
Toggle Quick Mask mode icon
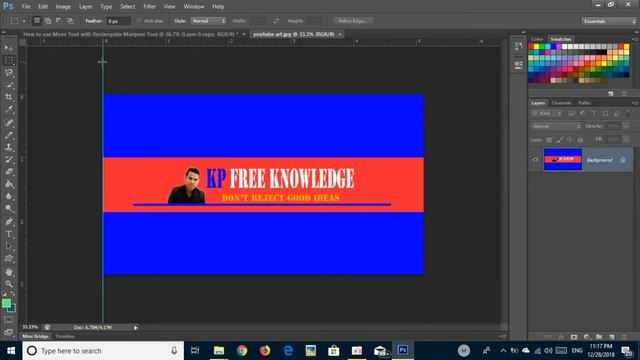[x=9, y=320]
